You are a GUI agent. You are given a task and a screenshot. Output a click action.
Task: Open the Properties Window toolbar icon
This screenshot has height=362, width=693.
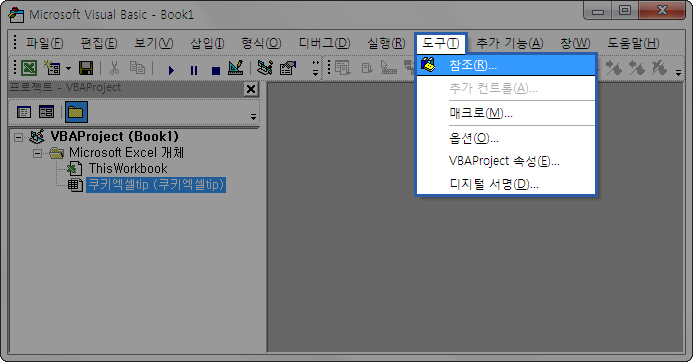[288, 68]
